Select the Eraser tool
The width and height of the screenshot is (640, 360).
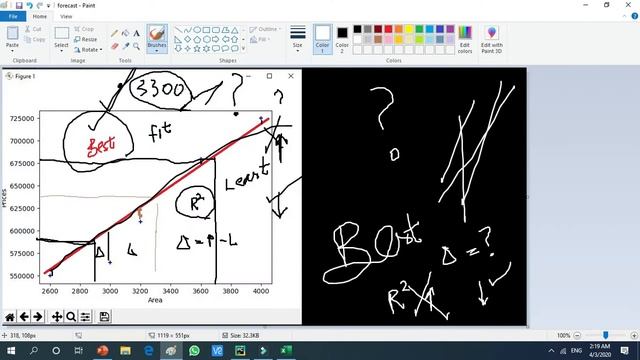pyautogui.click(x=114, y=47)
